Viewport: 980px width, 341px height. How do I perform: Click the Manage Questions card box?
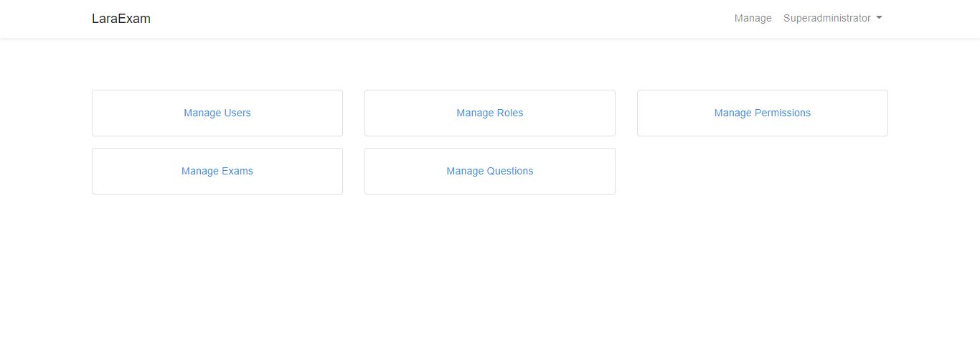point(490,171)
